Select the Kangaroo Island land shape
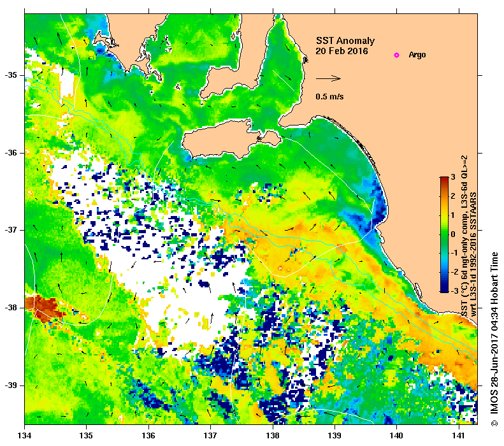This screenshot has height=446, width=504. click(229, 140)
